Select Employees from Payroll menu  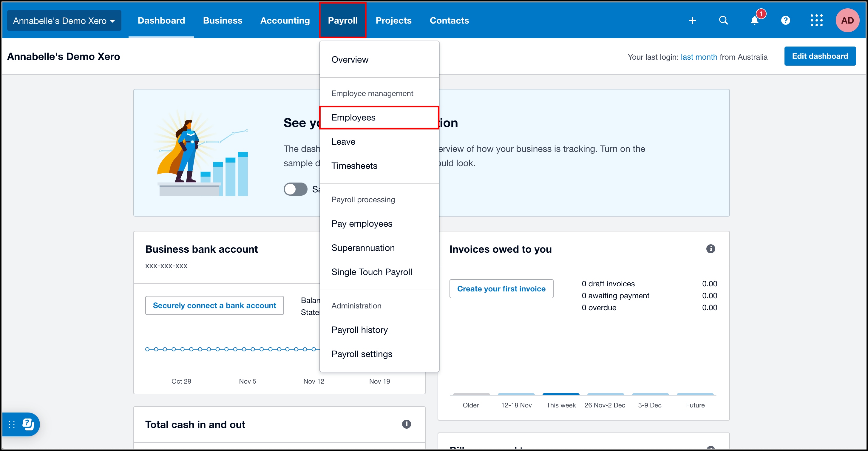click(353, 118)
